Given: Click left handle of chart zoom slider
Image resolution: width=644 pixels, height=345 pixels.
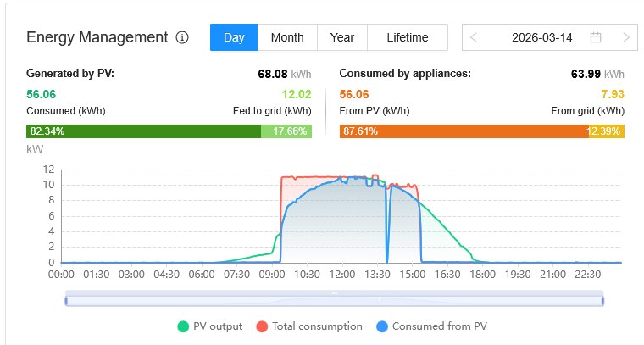Looking at the screenshot, I should pos(66,298).
